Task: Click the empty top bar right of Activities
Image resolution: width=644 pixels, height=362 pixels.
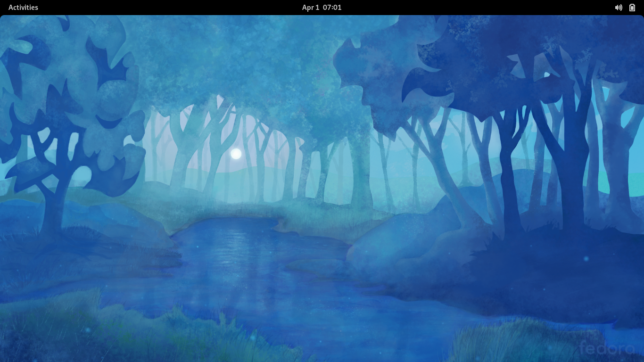Action: 141,8
